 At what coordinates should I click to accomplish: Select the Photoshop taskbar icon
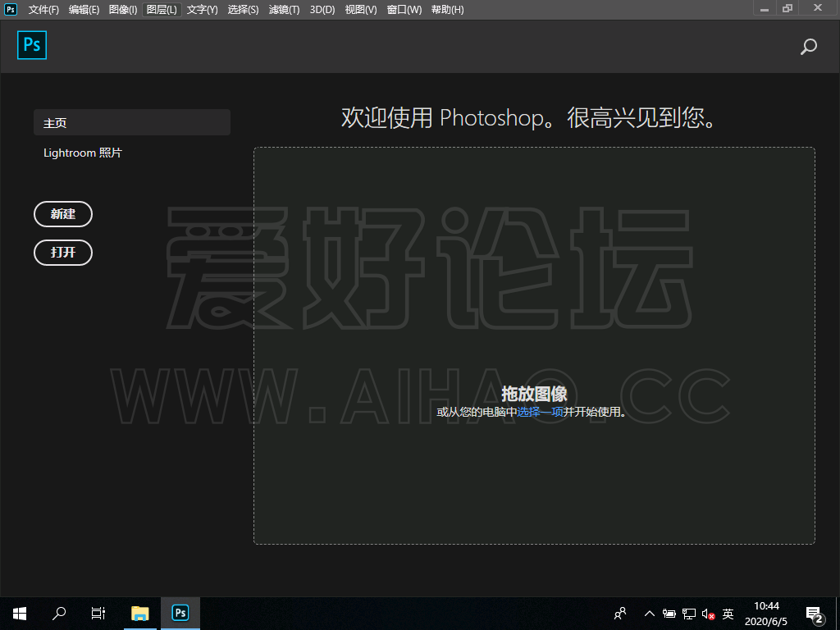coord(180,613)
